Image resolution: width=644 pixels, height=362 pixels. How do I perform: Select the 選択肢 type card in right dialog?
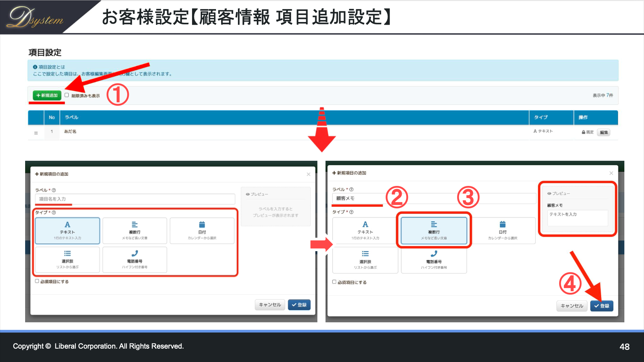(365, 260)
